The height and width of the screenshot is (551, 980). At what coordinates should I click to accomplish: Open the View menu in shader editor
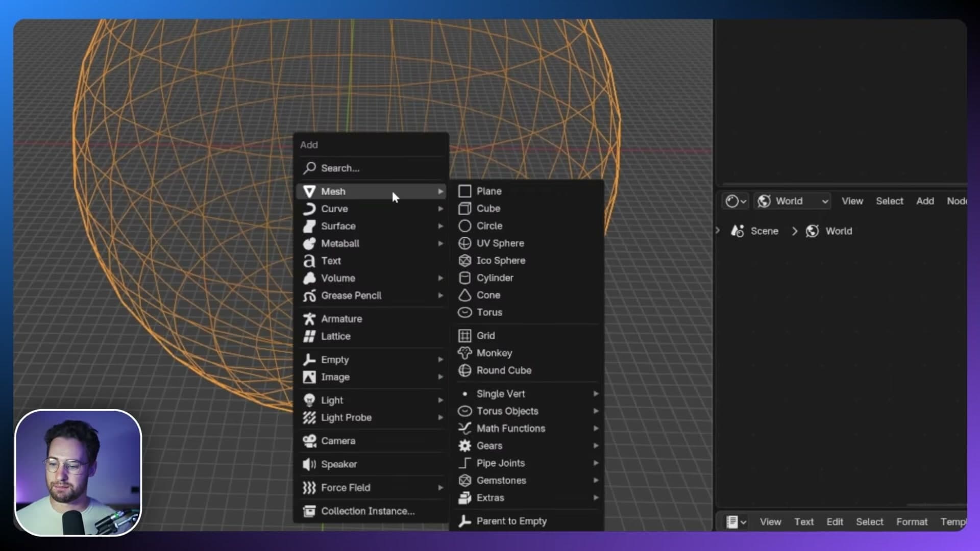click(x=852, y=201)
